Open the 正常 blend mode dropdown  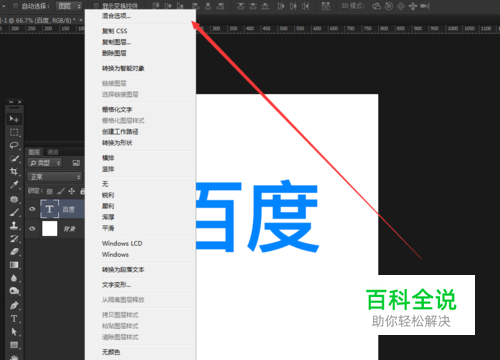coord(55,177)
